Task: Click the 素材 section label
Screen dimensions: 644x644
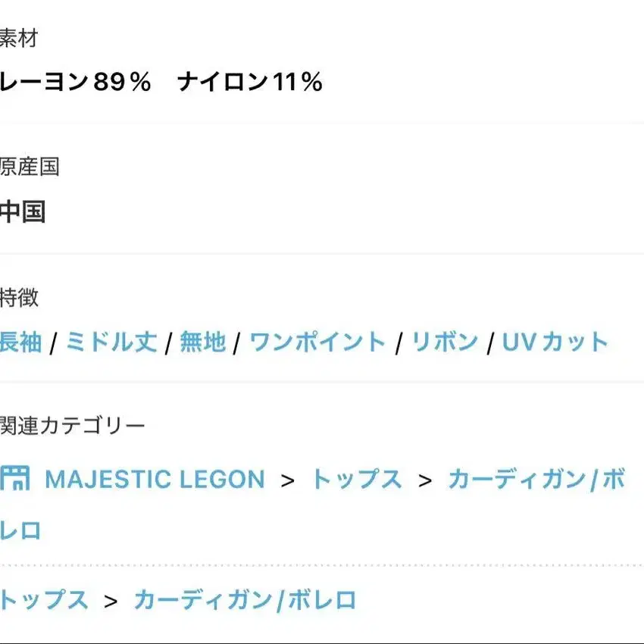Action: click(x=19, y=38)
